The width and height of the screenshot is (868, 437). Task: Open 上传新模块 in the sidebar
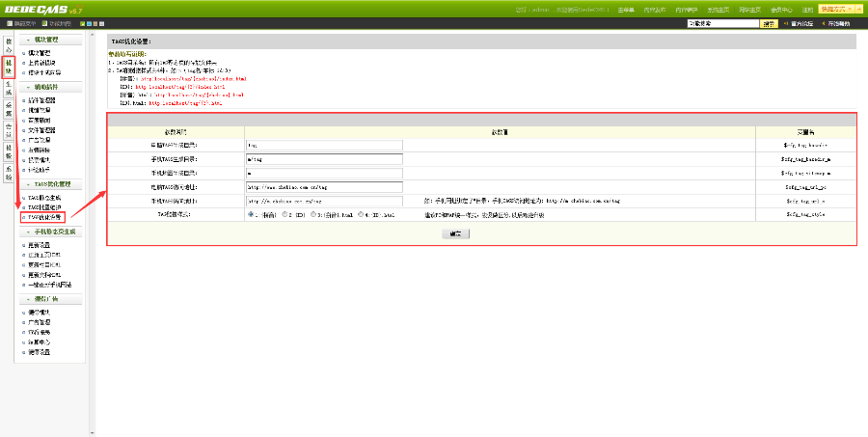click(41, 63)
